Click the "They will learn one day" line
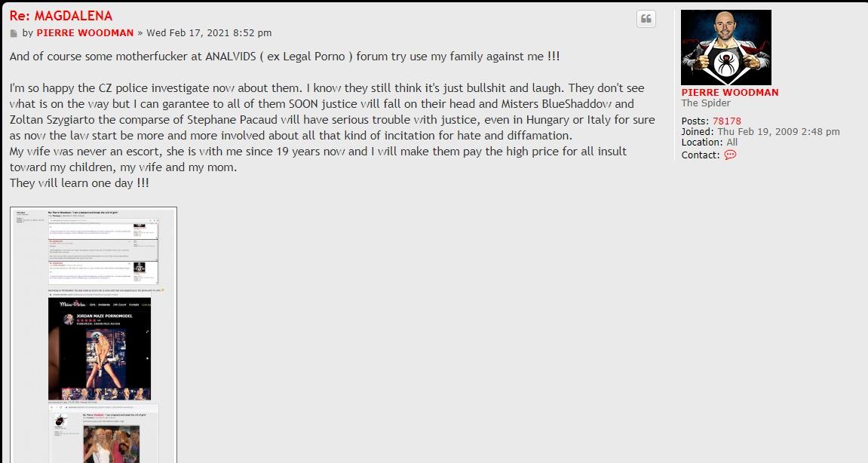Image resolution: width=868 pixels, height=463 pixels. pos(79,183)
